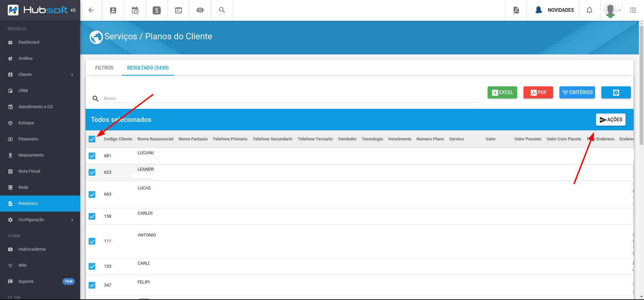
Task: Uncheck the row with code 158
Action: [x=92, y=216]
